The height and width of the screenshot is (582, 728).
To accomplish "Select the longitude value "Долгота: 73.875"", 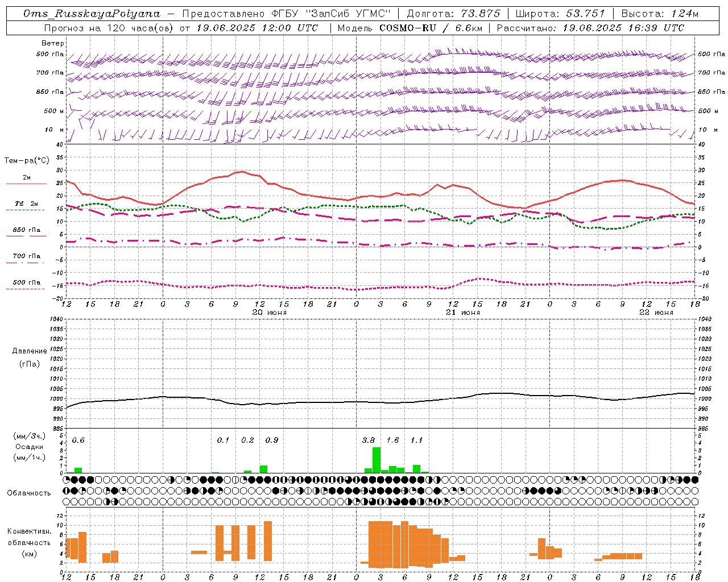I will tap(454, 14).
